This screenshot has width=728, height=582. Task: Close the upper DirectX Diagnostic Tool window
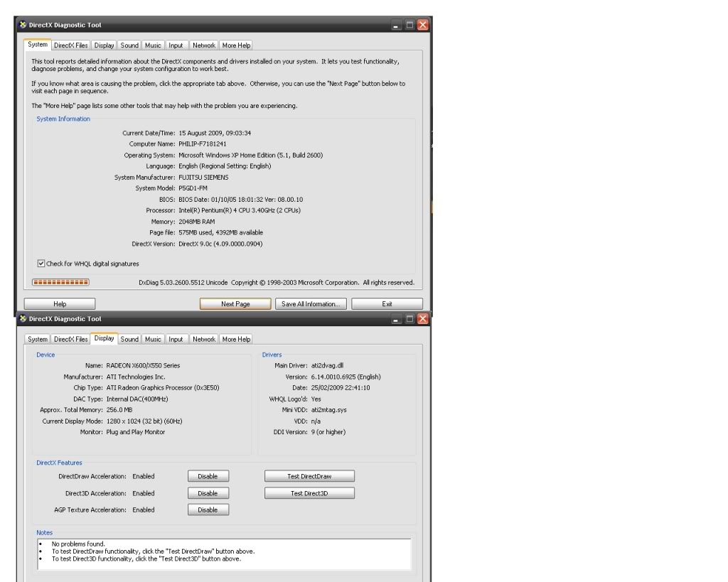pyautogui.click(x=422, y=25)
